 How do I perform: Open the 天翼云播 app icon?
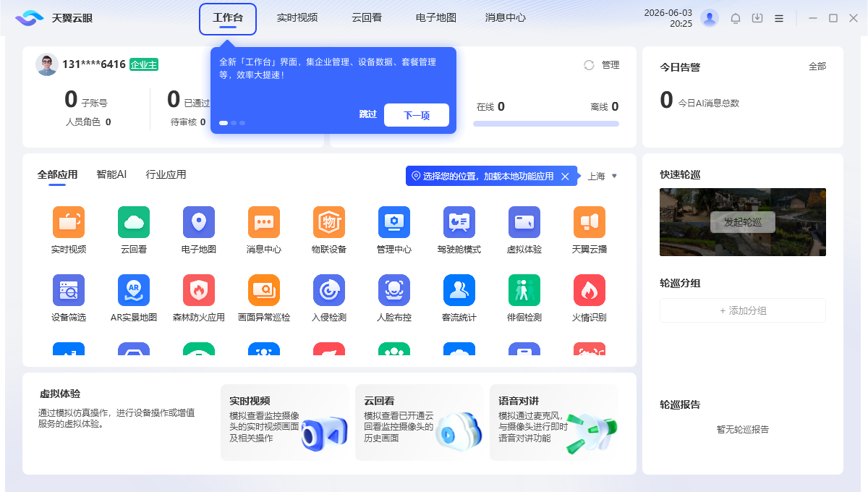pyautogui.click(x=590, y=222)
